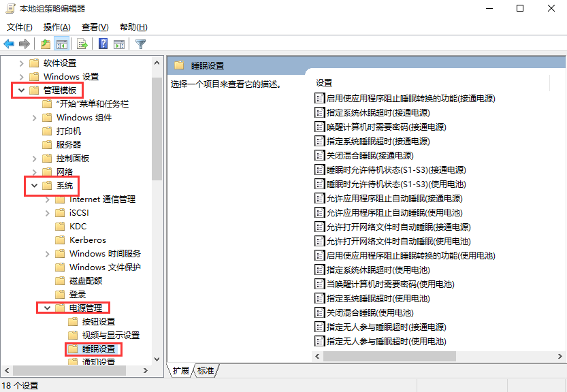Click the Help icon in the toolbar
567x392 pixels.
coord(101,43)
